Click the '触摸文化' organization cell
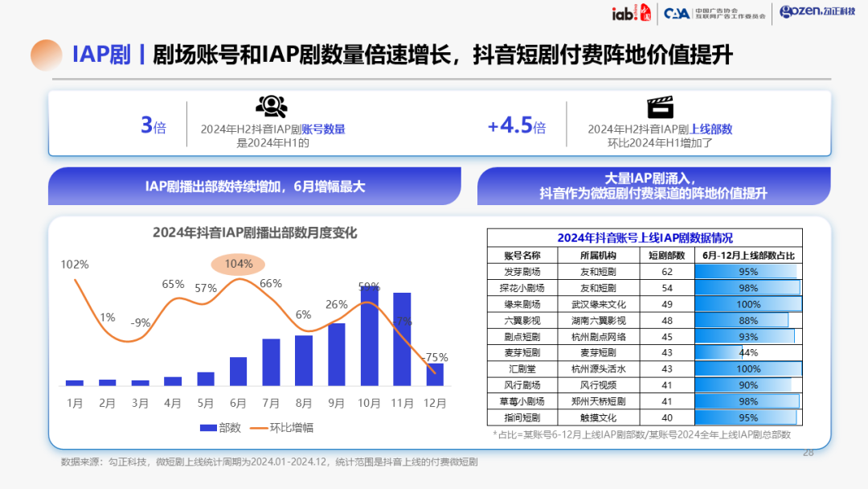The width and height of the screenshot is (868, 489). pyautogui.click(x=599, y=417)
